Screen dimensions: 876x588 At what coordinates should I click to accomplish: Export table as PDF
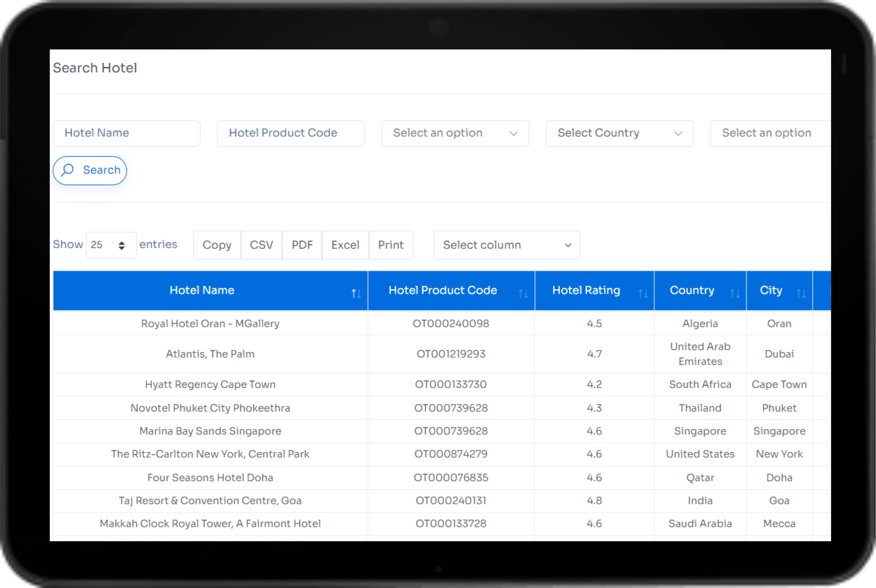[302, 245]
